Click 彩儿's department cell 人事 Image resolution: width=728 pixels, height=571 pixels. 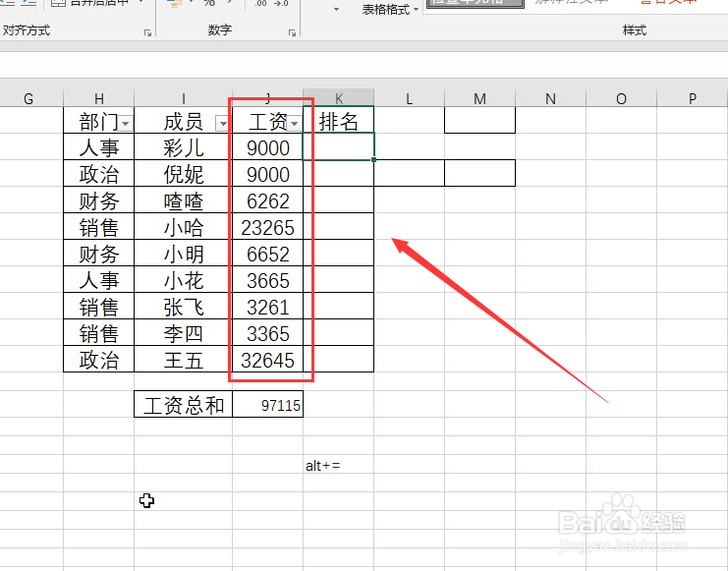(99, 147)
